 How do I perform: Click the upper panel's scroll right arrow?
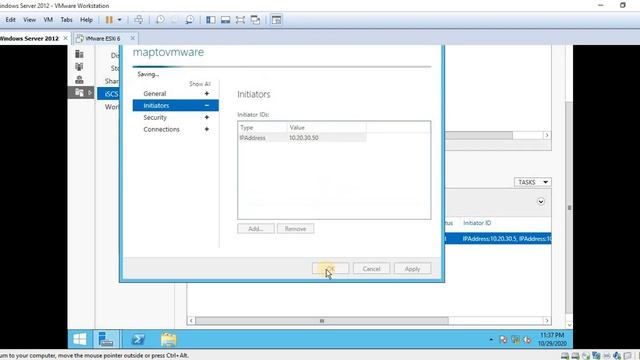tap(547, 135)
